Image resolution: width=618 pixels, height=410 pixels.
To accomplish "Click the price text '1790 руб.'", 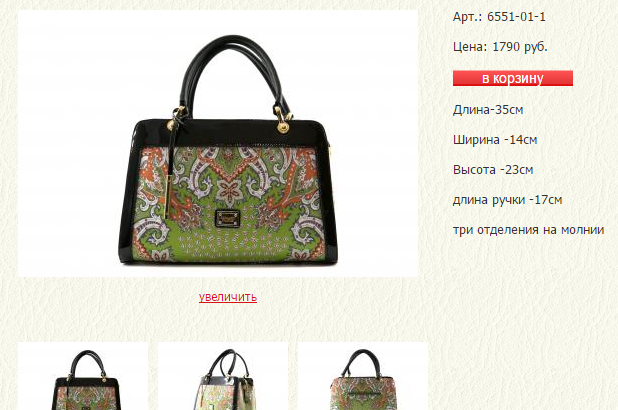I will tap(520, 47).
